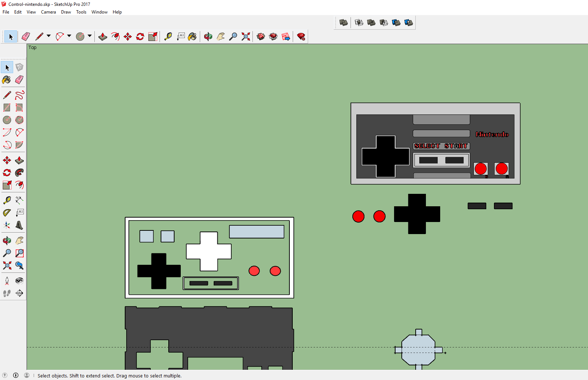The width and height of the screenshot is (588, 380).
Task: Click the model credits info icon
Action: (16, 375)
